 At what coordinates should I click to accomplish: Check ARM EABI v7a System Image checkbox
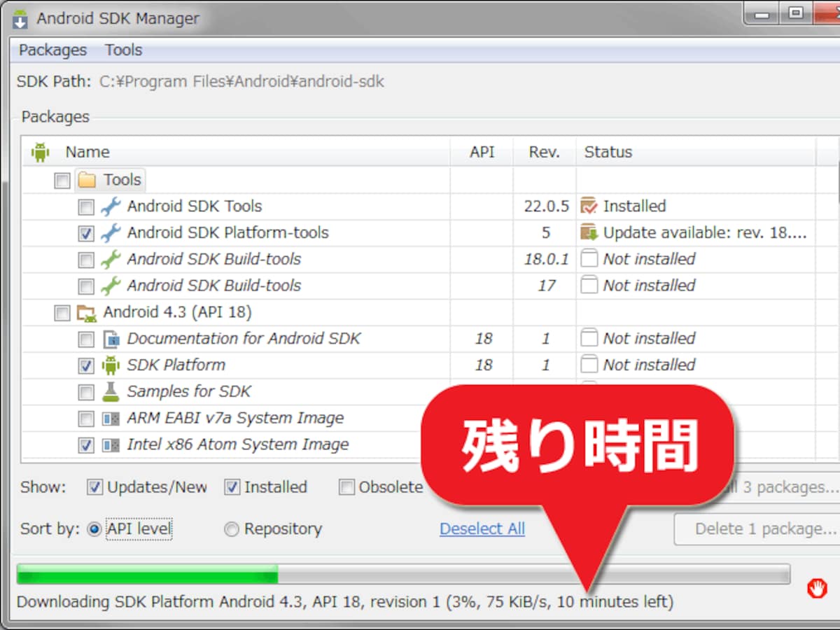85,419
